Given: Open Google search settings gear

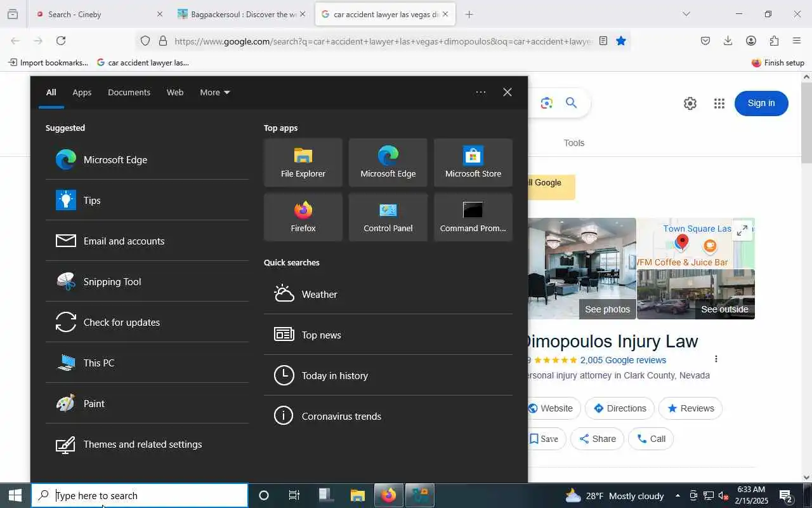Looking at the screenshot, I should pos(690,104).
